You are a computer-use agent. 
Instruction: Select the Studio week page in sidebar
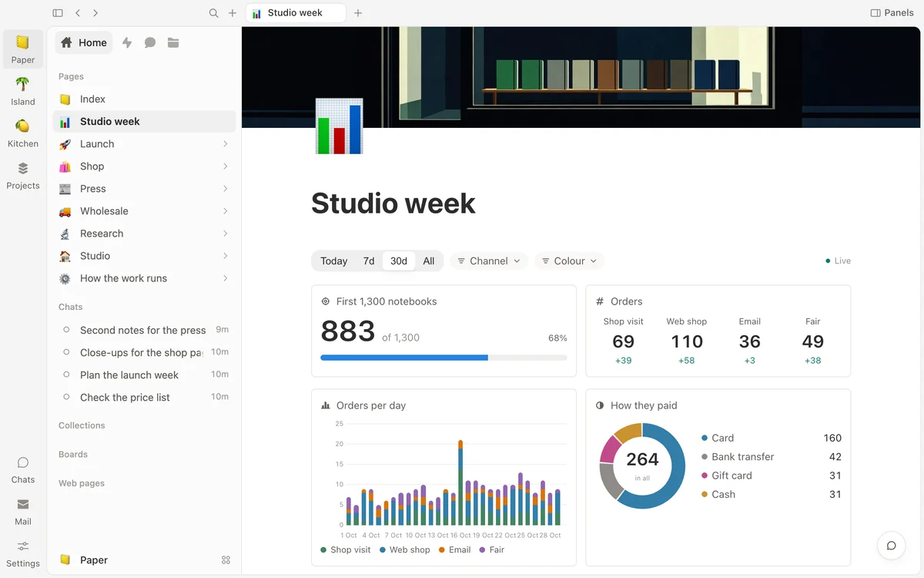tap(144, 121)
